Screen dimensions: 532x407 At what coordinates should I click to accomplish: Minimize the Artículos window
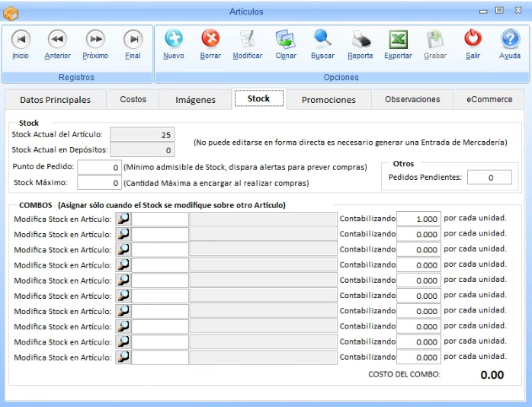click(x=483, y=11)
